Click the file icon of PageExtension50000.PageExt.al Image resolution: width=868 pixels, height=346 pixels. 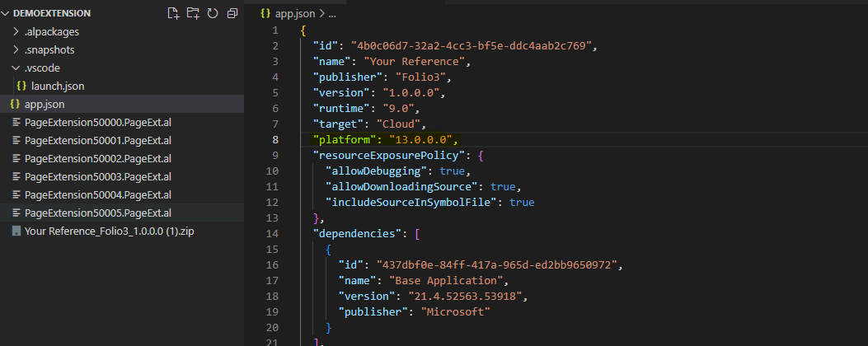tap(16, 123)
